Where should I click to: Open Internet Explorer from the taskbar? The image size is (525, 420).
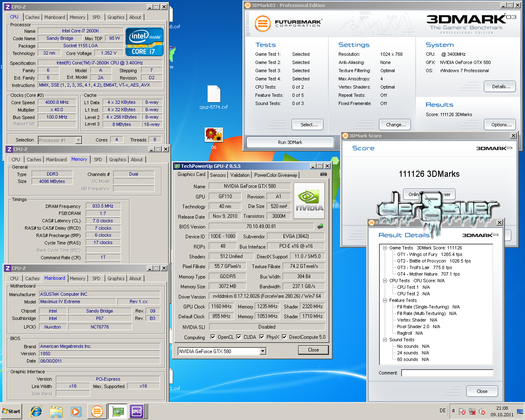[37, 411]
